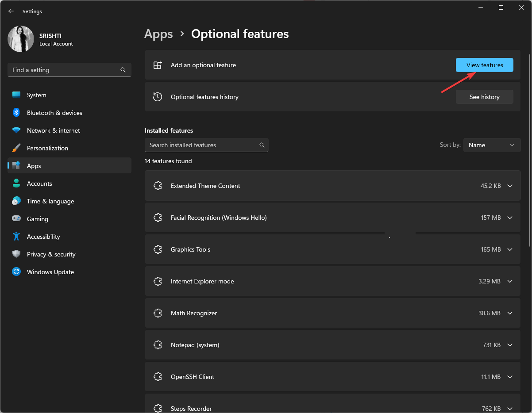Click the Accessibility figure icon
This screenshot has width=532, height=413.
pyautogui.click(x=16, y=237)
